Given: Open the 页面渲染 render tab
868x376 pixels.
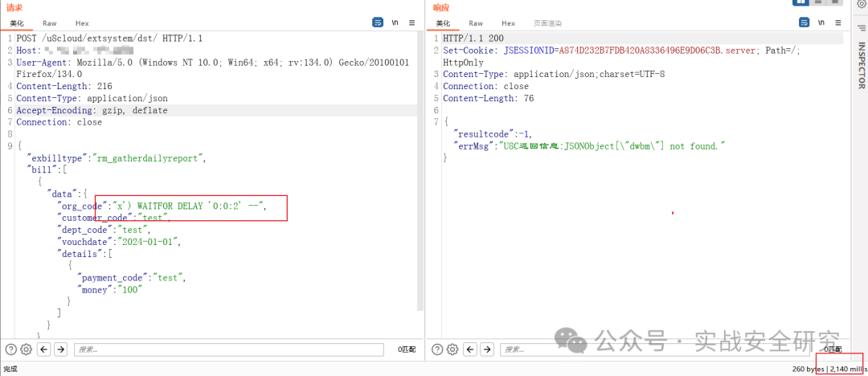Looking at the screenshot, I should coord(548,23).
